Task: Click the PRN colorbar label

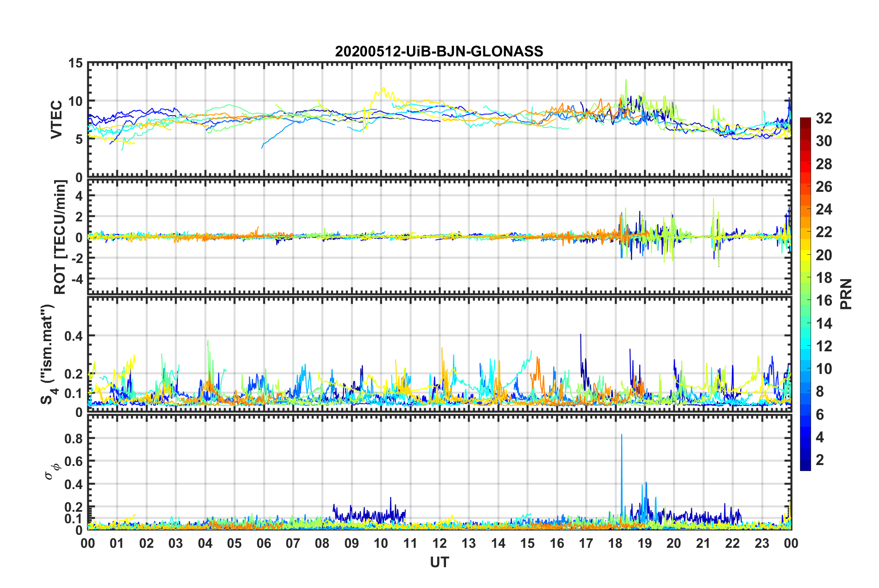Action: pyautogui.click(x=846, y=294)
